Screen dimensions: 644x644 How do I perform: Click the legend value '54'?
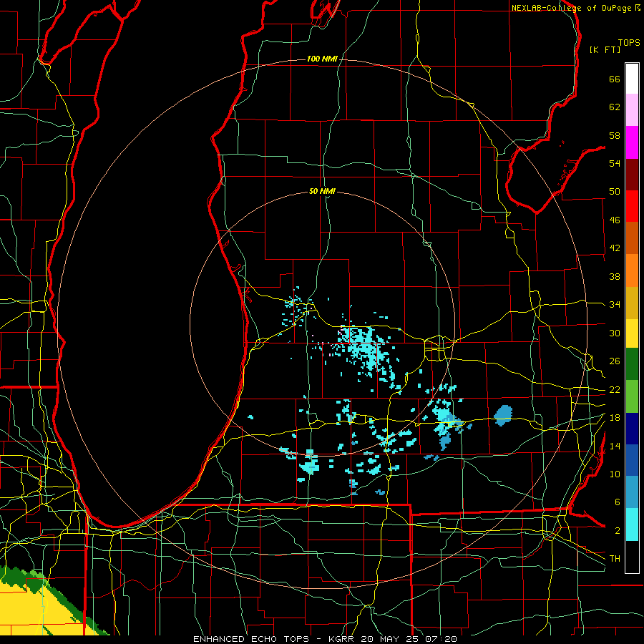(x=615, y=163)
